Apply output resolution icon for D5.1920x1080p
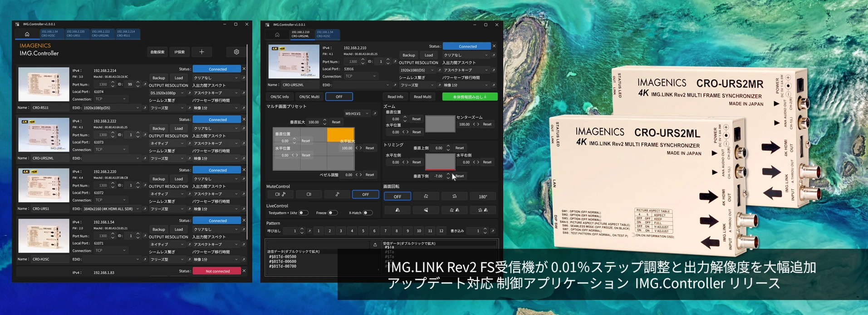Screen dimensions: 868x315 (x=190, y=93)
